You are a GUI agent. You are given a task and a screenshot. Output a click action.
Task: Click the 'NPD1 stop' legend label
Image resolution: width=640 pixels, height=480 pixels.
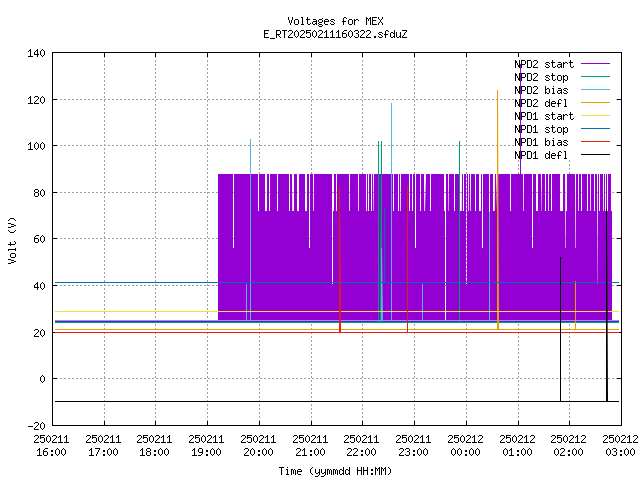point(541,129)
